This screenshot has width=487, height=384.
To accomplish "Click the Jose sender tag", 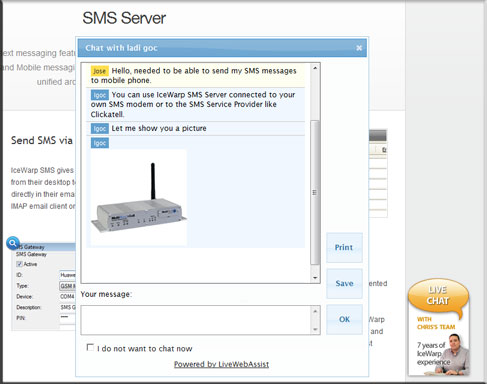I will (x=99, y=71).
